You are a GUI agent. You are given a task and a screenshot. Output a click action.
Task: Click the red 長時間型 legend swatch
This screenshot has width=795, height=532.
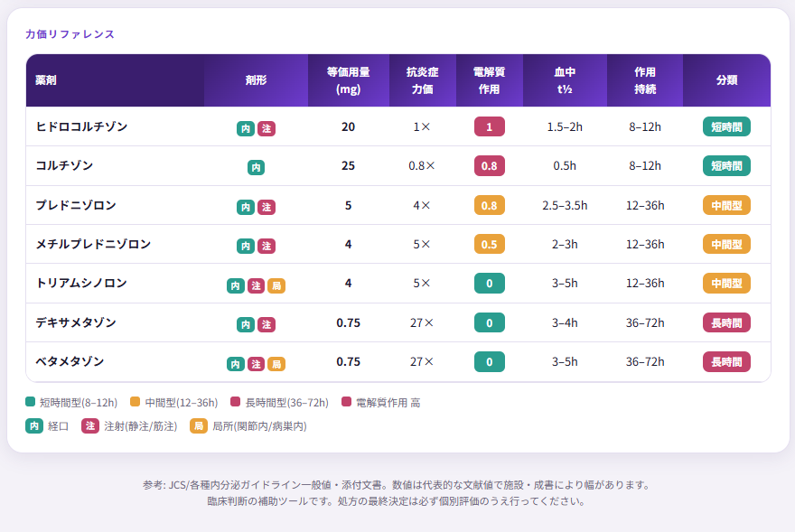[x=235, y=402]
